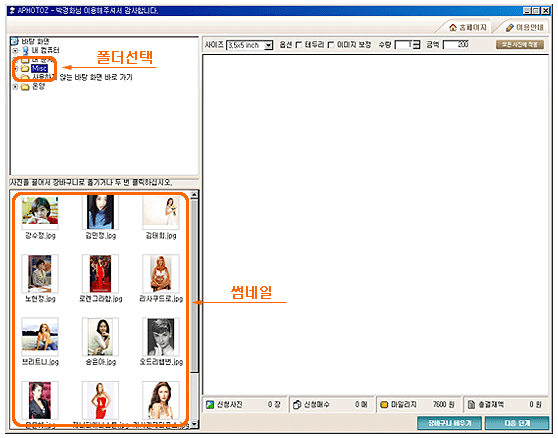The image size is (558, 438).
Task: Select 내 컴퓨터 in the folder tree
Action: (x=46, y=50)
